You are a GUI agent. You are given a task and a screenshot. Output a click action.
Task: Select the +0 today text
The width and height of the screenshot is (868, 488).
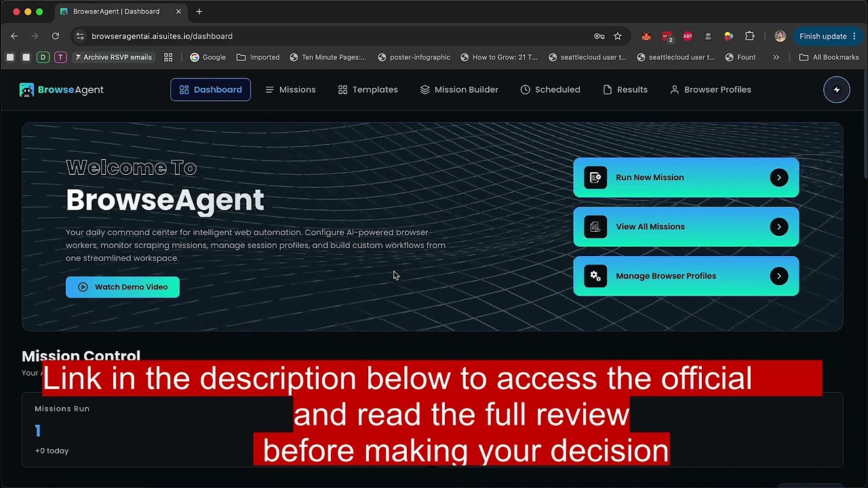pos(52,451)
